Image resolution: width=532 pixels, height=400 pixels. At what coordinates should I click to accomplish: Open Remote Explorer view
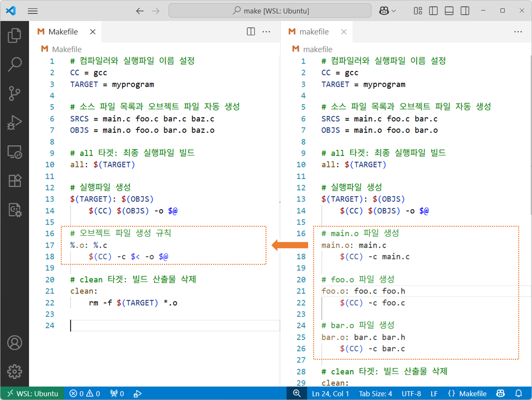(15, 152)
